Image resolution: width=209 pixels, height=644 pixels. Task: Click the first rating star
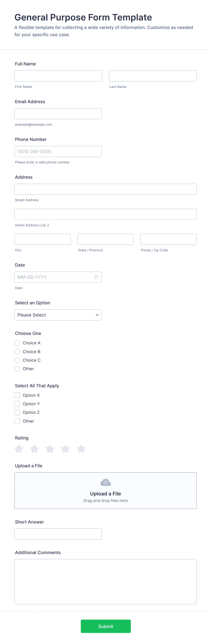pos(19,449)
